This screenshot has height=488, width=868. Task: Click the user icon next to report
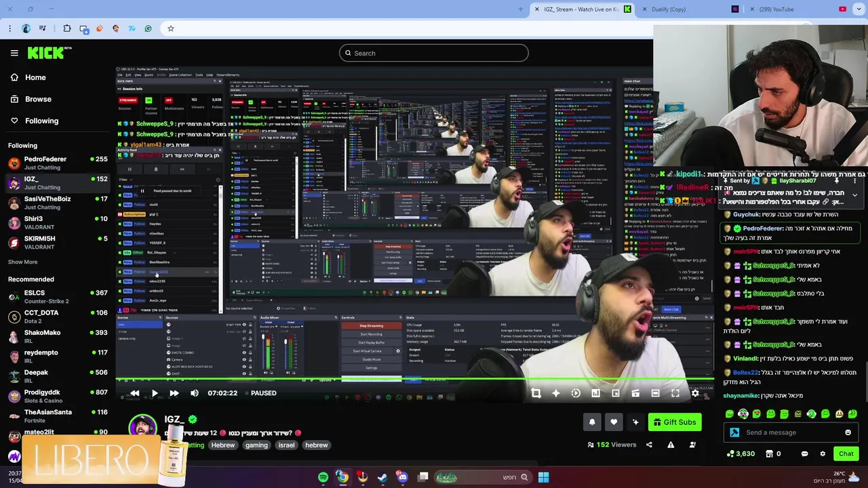coord(692,445)
